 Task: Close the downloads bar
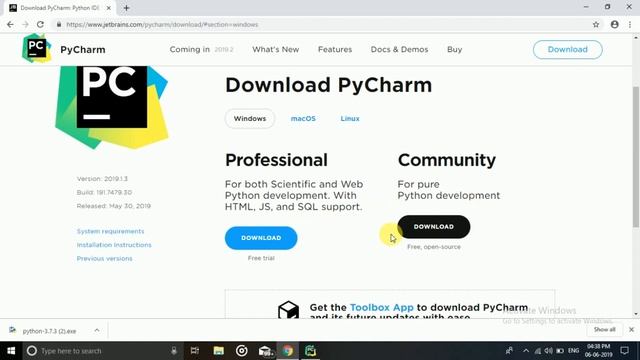point(631,329)
